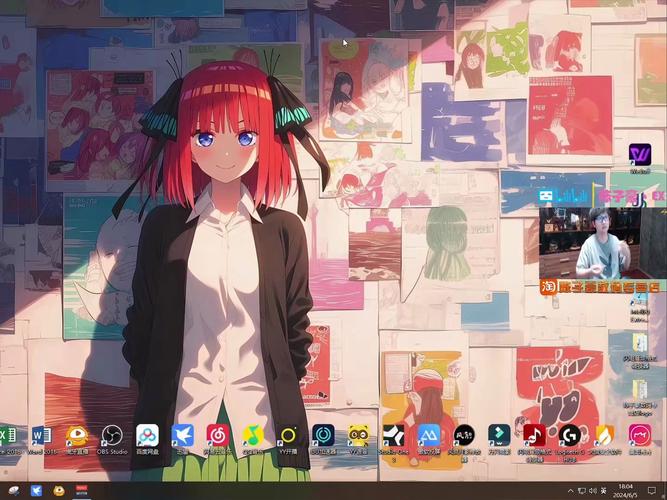The width and height of the screenshot is (667, 500).
Task: Open pink round icon at shortcut row end
Action: (x=640, y=436)
